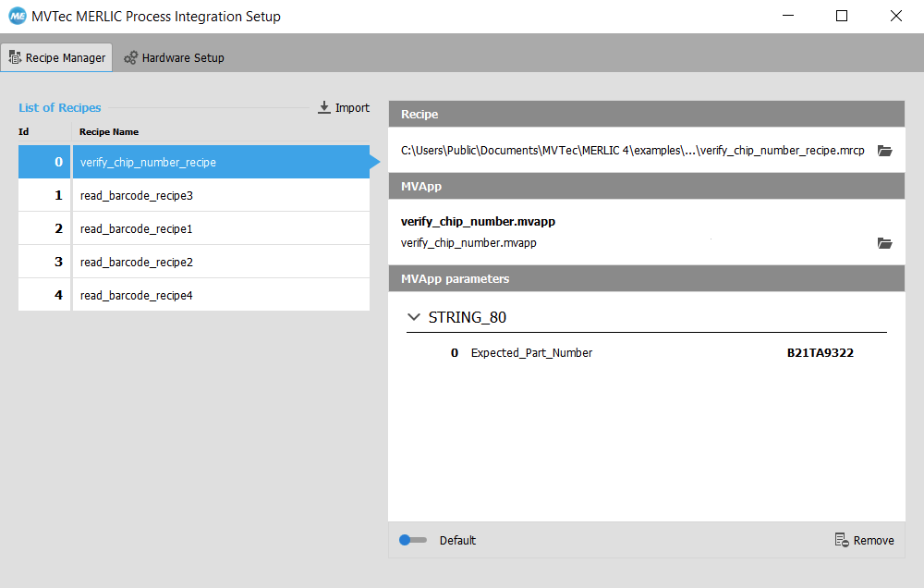Click the Import download arrow icon

tap(324, 107)
